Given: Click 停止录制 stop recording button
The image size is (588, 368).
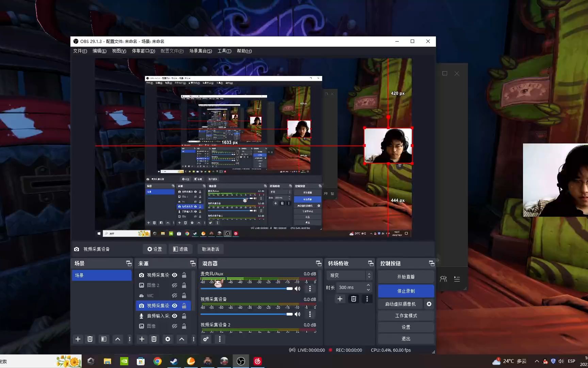Looking at the screenshot, I should tap(406, 291).
